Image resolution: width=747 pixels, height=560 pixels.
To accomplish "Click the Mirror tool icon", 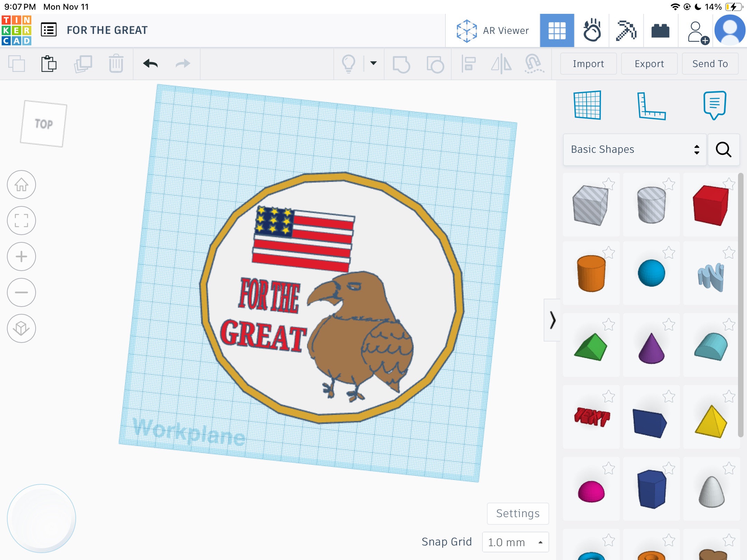I will 501,64.
